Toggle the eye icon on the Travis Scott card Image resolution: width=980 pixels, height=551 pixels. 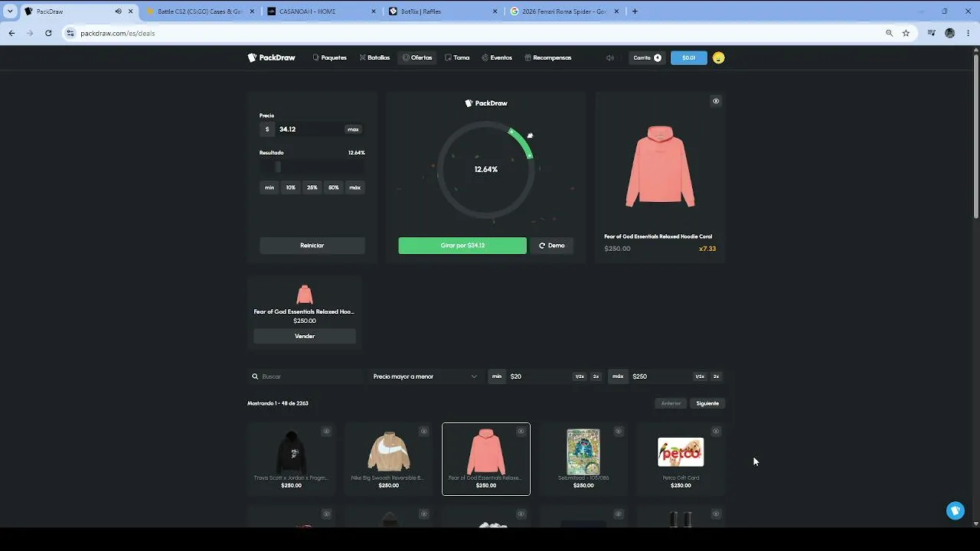[x=326, y=432]
